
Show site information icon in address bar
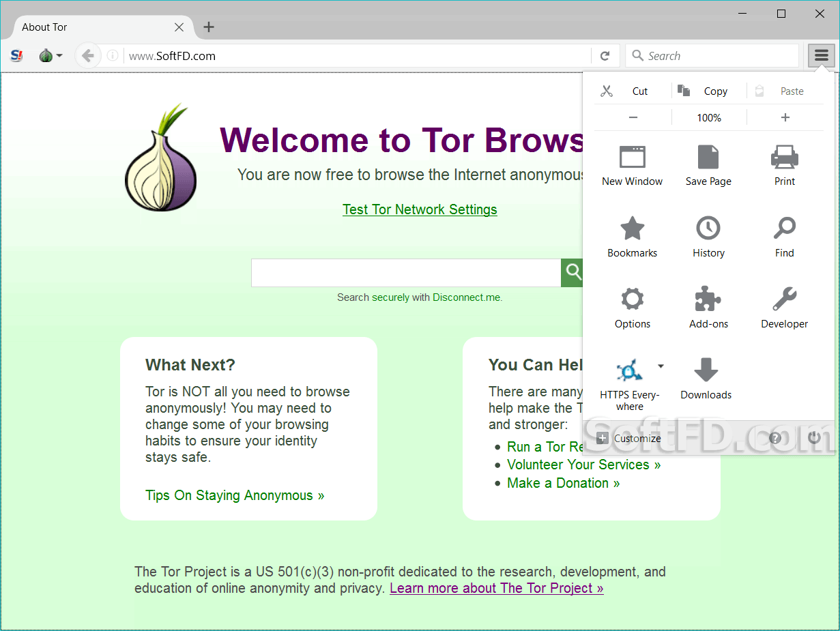pos(113,56)
